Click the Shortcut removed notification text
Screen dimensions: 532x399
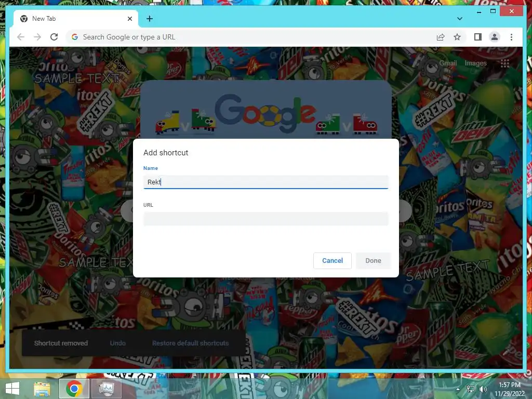[x=61, y=343]
